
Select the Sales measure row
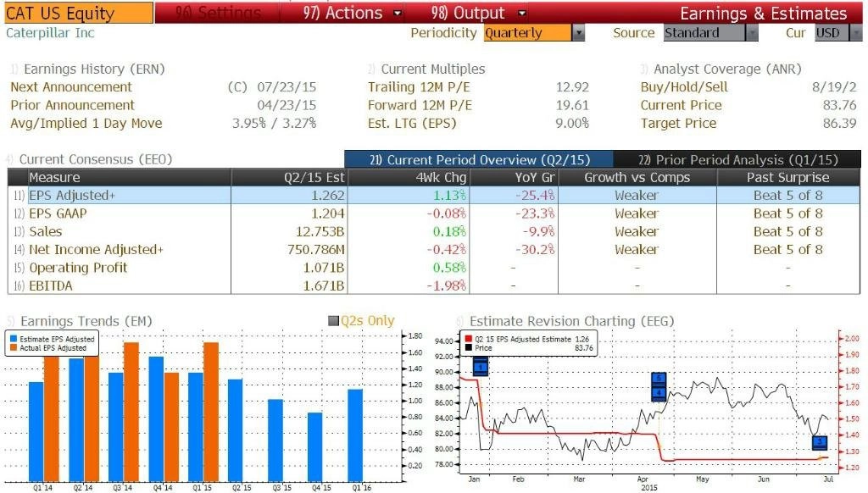[434, 231]
